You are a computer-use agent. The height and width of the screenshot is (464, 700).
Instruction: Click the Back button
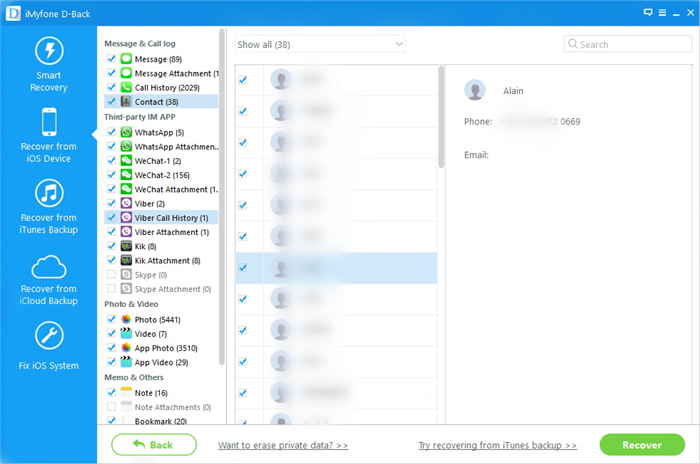tap(154, 445)
